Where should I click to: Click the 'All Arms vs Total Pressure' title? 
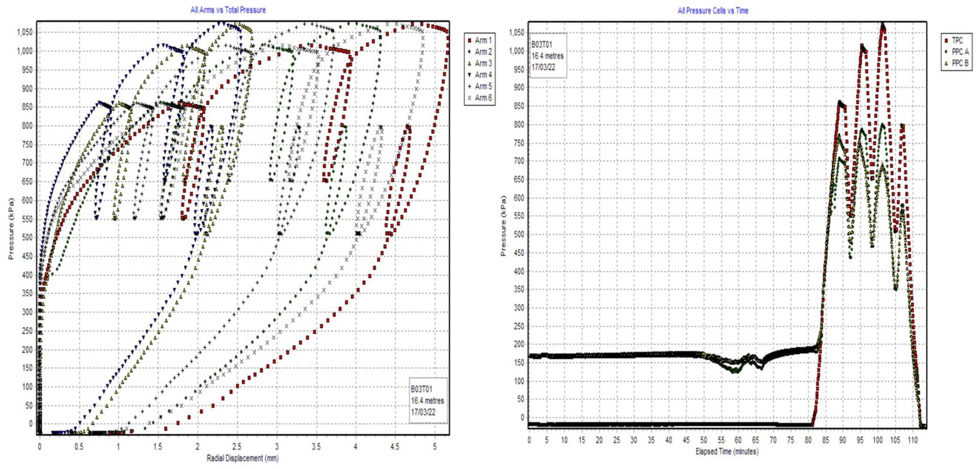click(228, 10)
